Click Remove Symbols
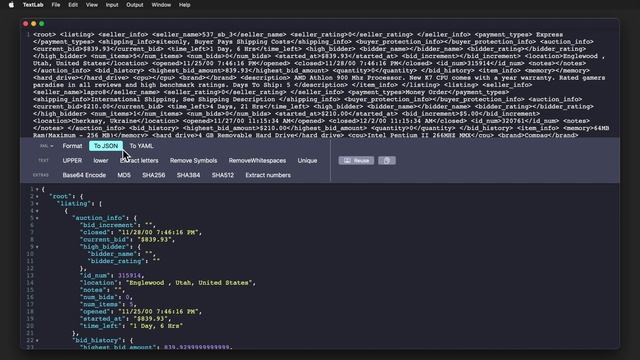Image resolution: width=640 pixels, height=360 pixels. 193,161
